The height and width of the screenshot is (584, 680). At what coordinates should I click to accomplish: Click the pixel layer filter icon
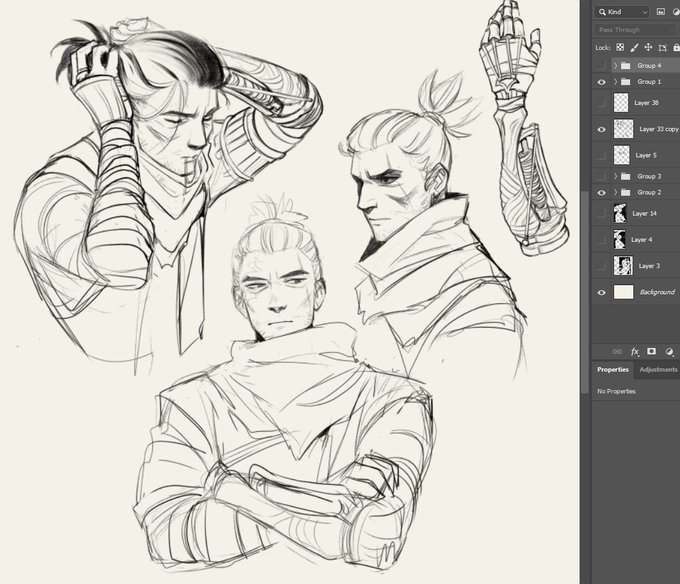pos(660,12)
